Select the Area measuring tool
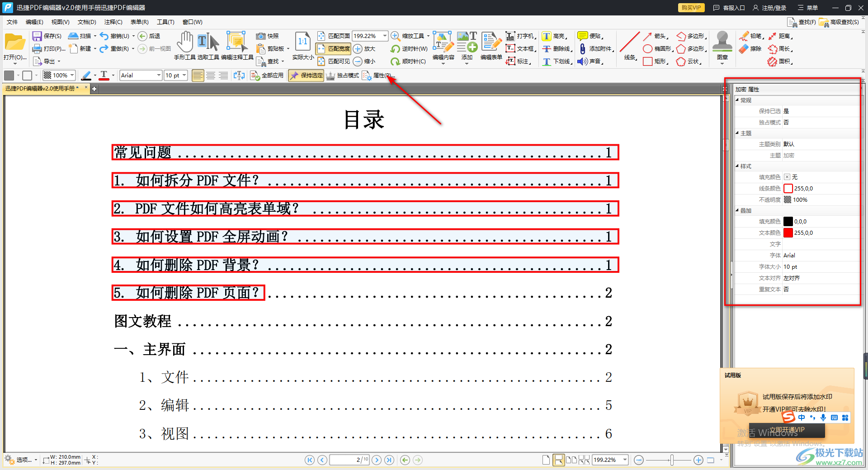 [x=780, y=62]
